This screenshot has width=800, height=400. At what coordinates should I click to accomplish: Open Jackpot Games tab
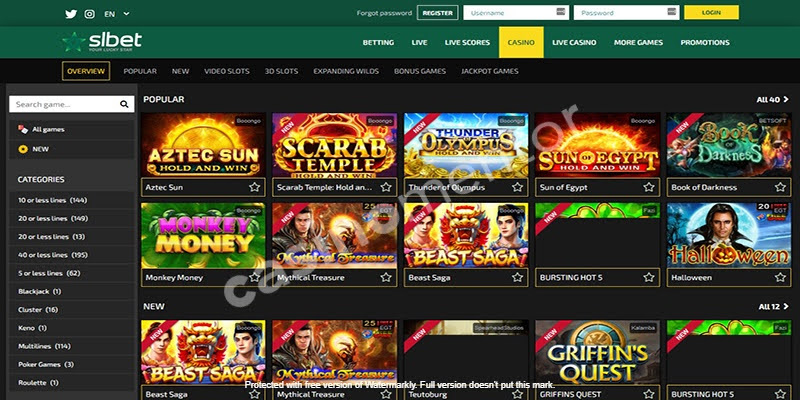click(x=490, y=71)
